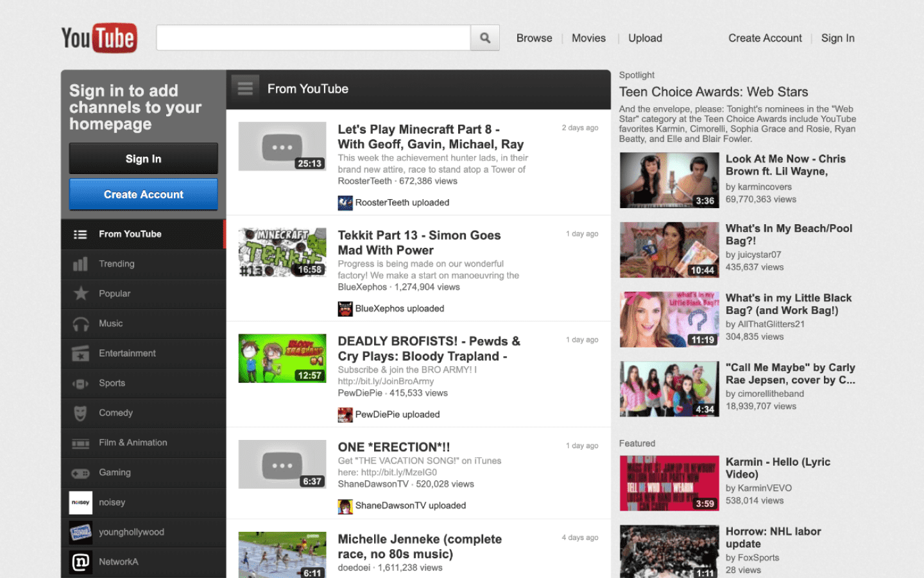Click the Sports icon in sidebar

(80, 383)
